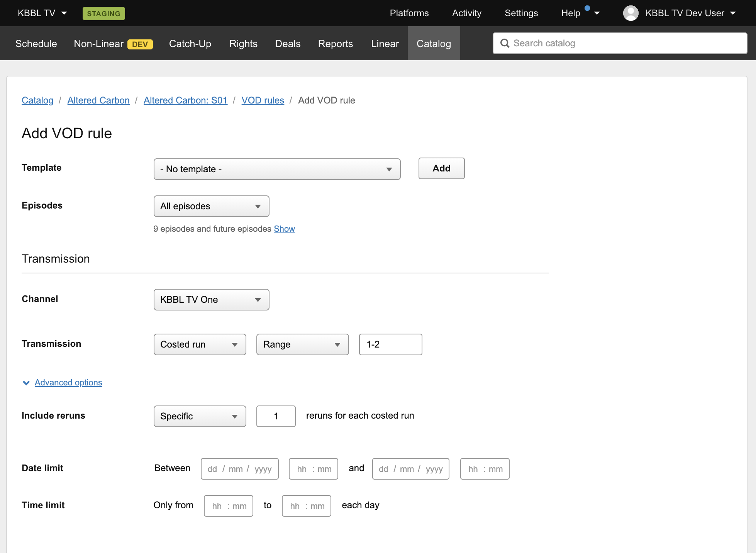Select the Catalog tab

[x=434, y=44]
